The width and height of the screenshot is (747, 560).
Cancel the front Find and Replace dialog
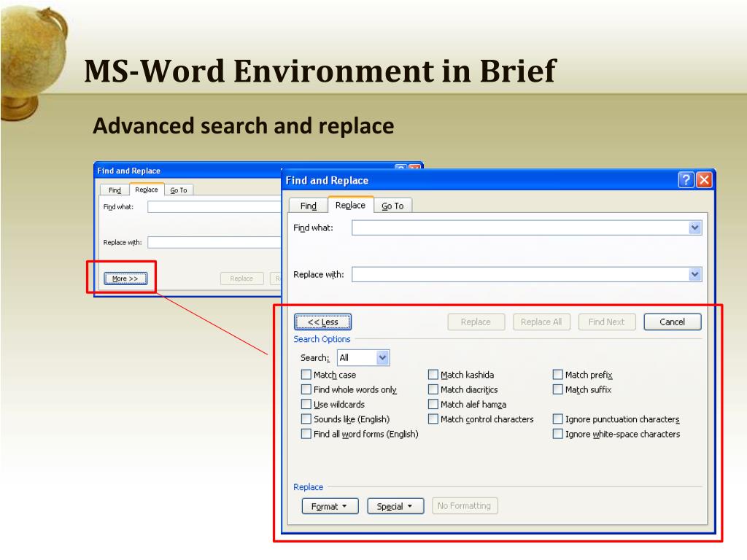[x=672, y=322]
